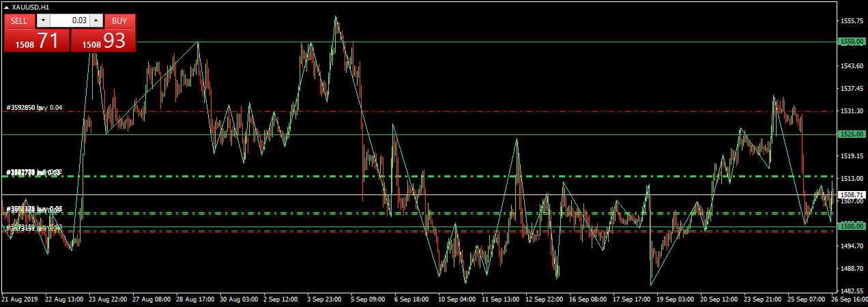868x307 pixels.
Task: Click the 30 Aug 03:00 time label
Action: [239, 299]
